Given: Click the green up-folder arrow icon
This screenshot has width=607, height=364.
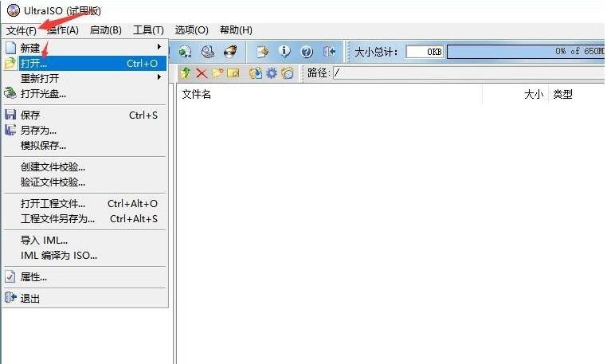Looking at the screenshot, I should pyautogui.click(x=186, y=73).
